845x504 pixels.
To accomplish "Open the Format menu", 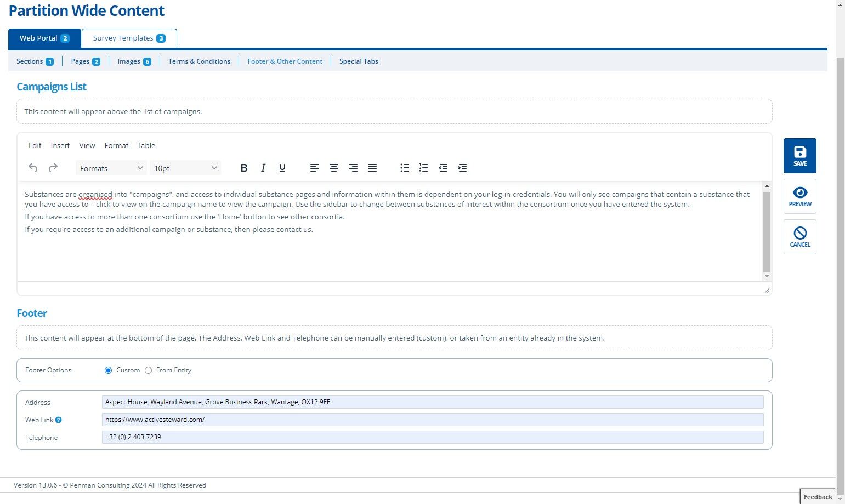I will [x=116, y=145].
